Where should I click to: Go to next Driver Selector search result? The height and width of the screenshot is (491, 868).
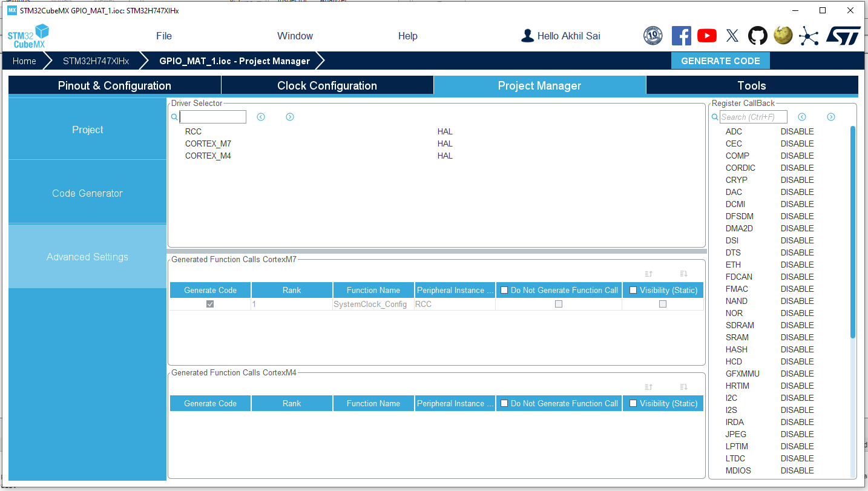(x=290, y=117)
